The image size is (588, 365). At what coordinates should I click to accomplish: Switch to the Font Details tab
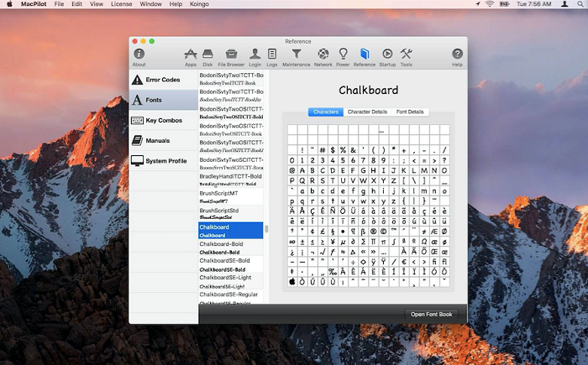410,112
